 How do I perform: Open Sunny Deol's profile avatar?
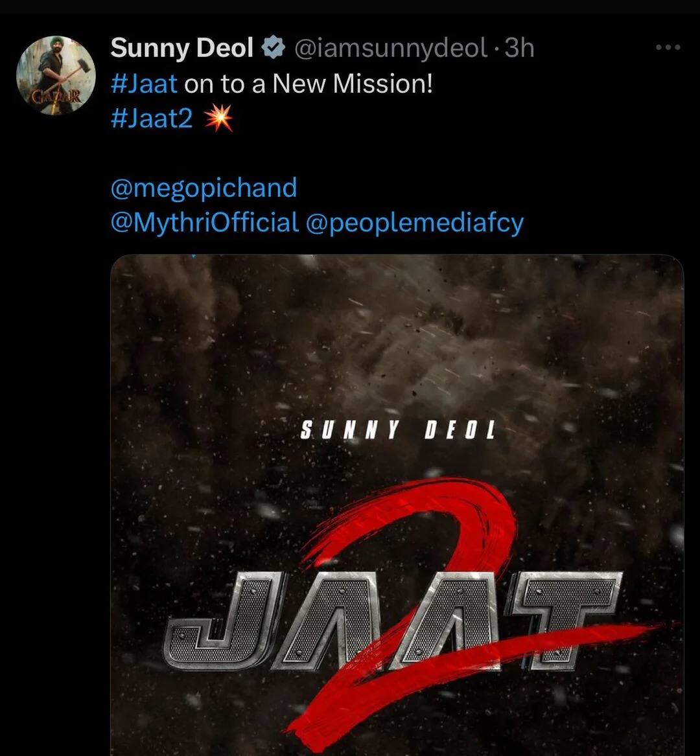(x=56, y=75)
